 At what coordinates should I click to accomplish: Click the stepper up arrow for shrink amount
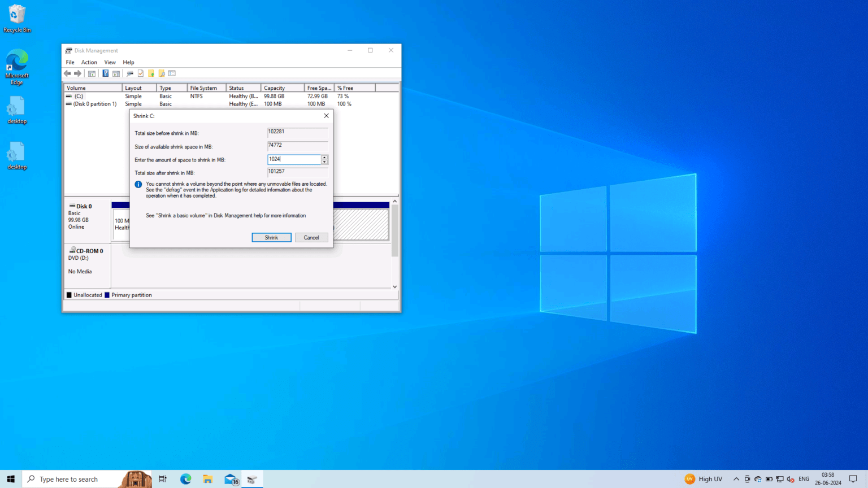(324, 157)
